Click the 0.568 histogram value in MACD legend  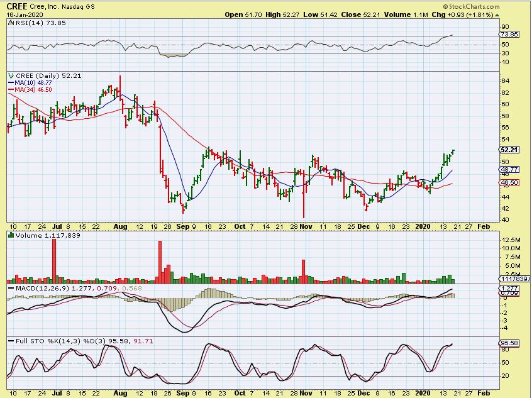point(132,288)
